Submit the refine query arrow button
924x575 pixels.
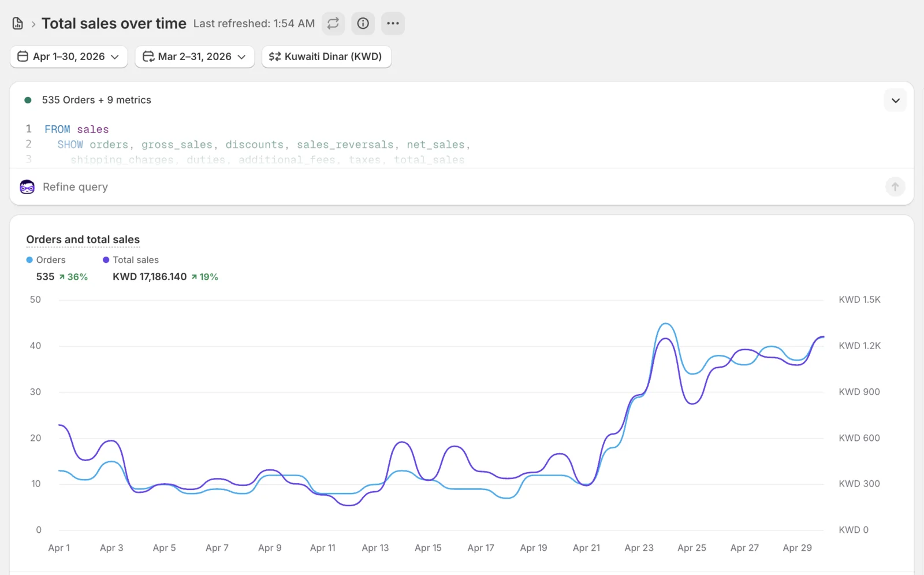pos(895,187)
